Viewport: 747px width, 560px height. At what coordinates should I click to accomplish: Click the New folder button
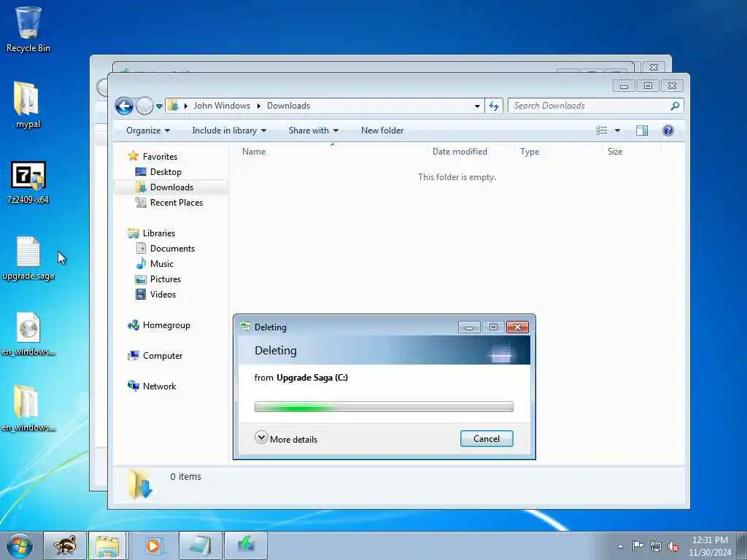382,131
